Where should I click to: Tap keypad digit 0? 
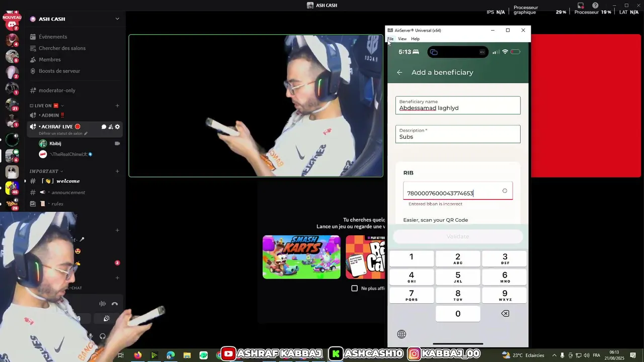click(x=458, y=314)
